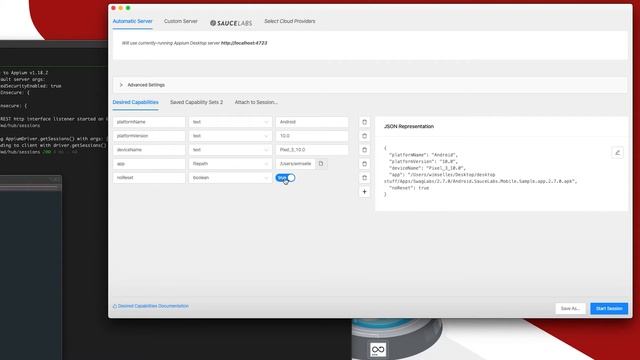Viewport: 640px width, 360px height.
Task: Open type dropdown for platformName
Action: point(230,122)
